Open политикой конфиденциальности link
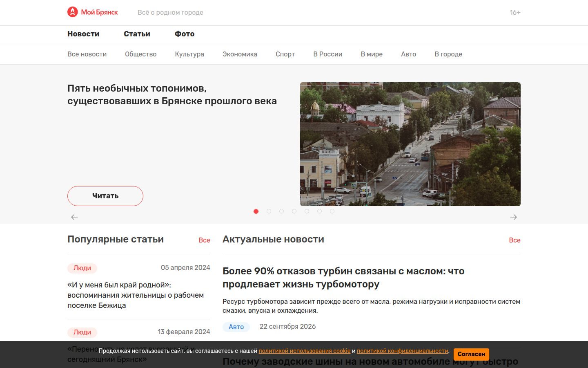This screenshot has width=588, height=368. [x=403, y=351]
